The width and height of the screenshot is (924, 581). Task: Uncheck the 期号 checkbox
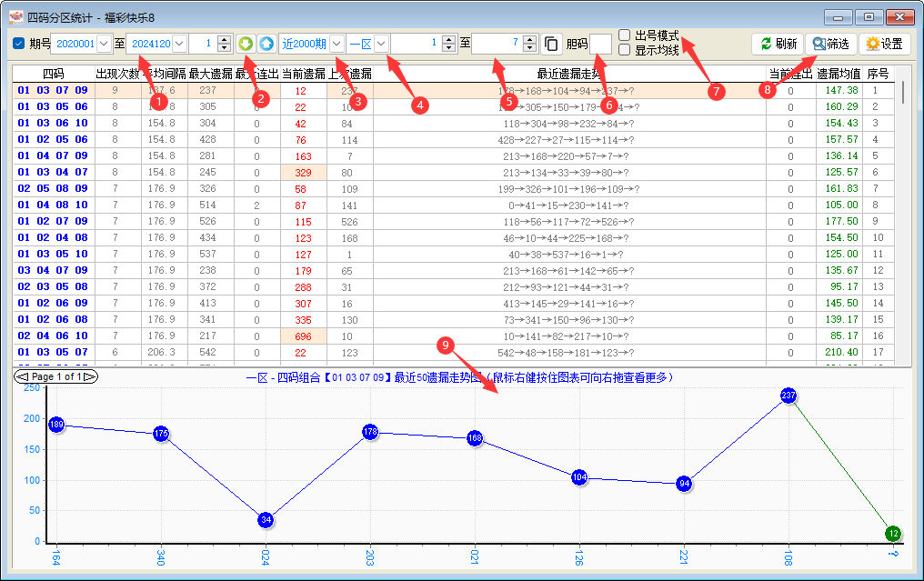19,44
